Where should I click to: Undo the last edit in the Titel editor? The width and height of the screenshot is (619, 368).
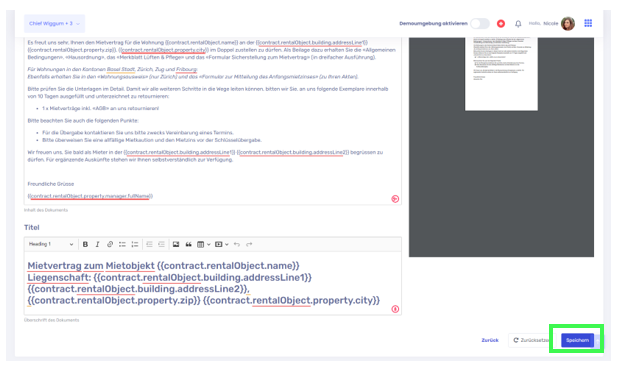coord(236,244)
